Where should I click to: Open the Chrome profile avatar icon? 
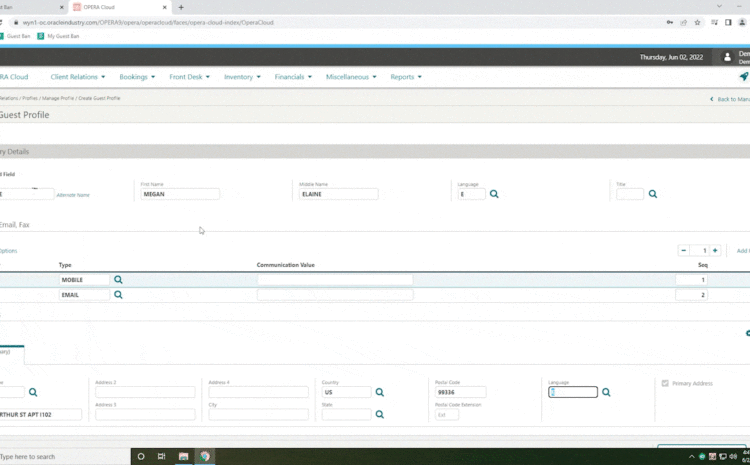[x=742, y=22]
